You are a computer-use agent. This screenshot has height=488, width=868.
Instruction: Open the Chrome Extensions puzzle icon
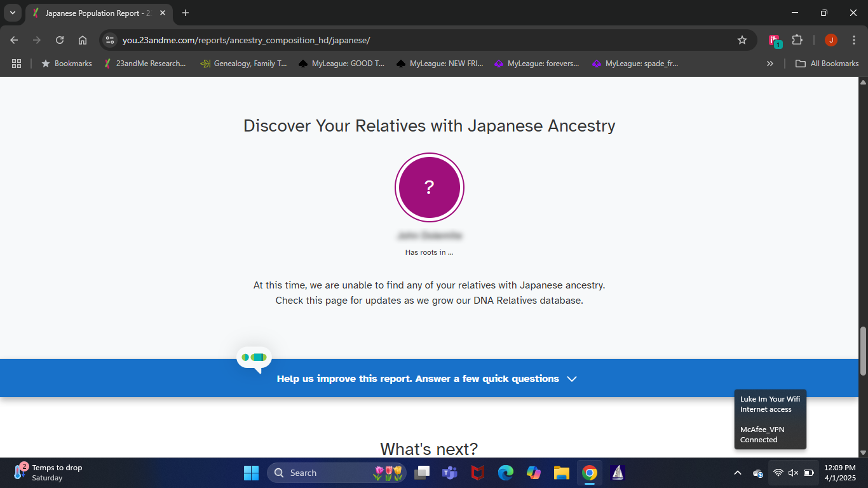[x=797, y=40]
